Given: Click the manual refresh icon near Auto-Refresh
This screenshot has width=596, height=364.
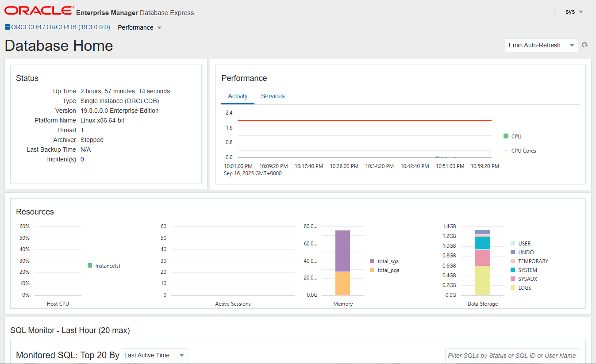Looking at the screenshot, I should pos(585,45).
